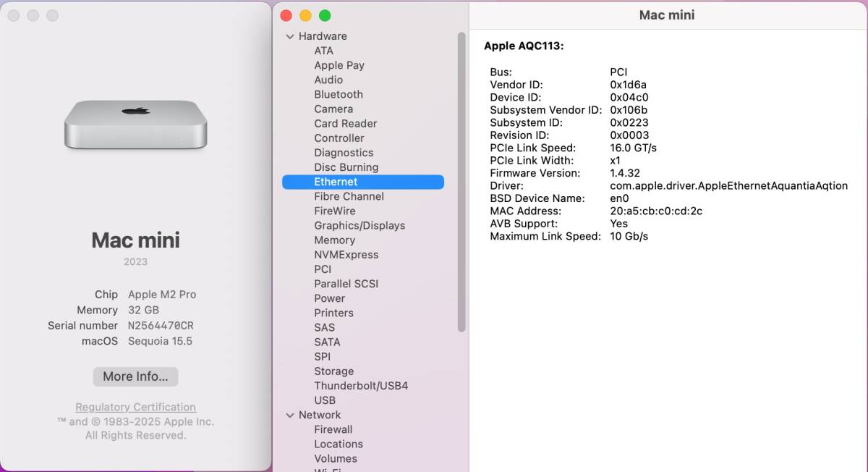Open the Audio hardware entry
868x472 pixels.
tap(328, 80)
